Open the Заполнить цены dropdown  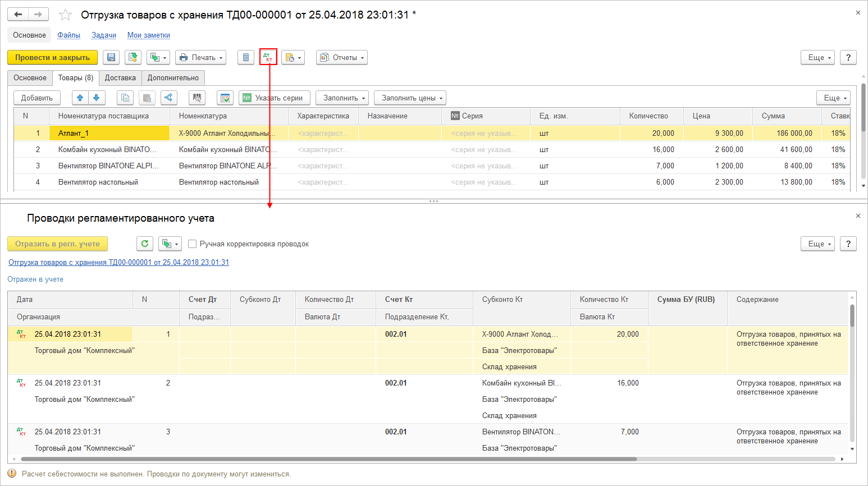coord(410,98)
